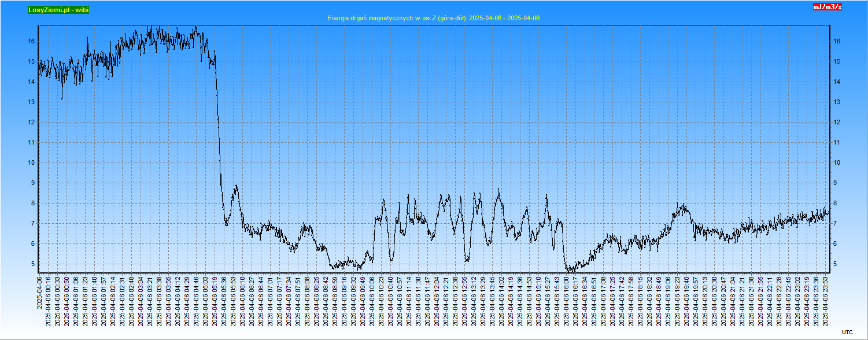Pick the 2025-04-06 08:59 time label

pos(335,293)
